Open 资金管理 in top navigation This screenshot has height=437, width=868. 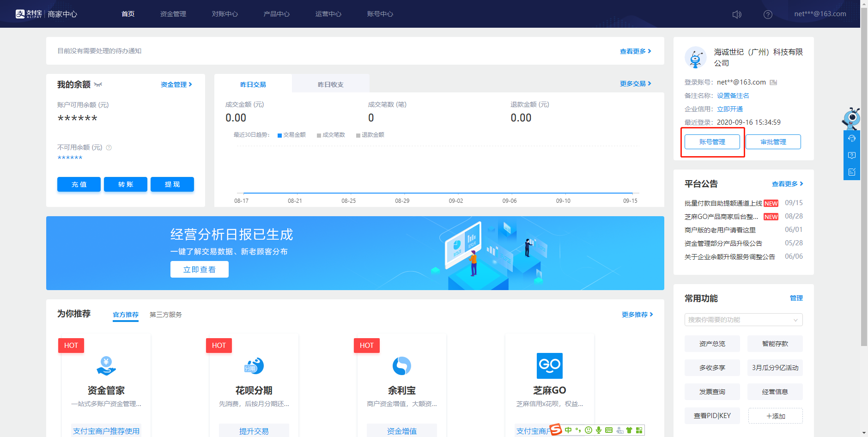tap(173, 14)
